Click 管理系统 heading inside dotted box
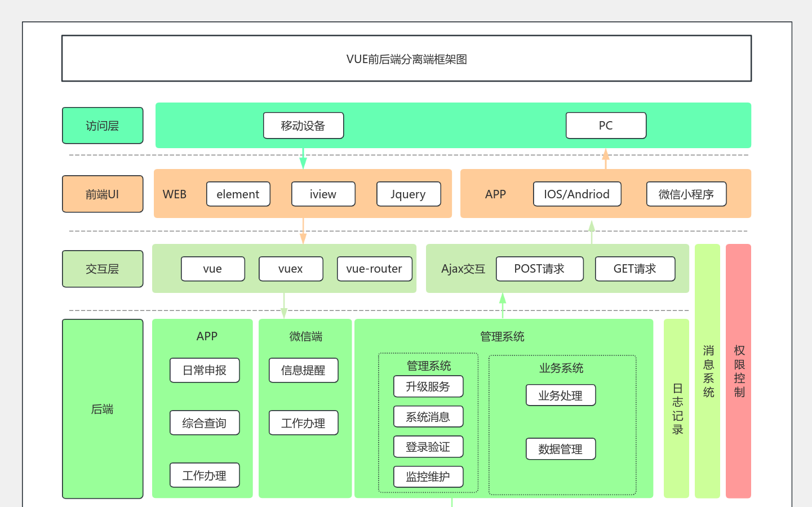Screen dimensions: 812x507 click(x=429, y=366)
